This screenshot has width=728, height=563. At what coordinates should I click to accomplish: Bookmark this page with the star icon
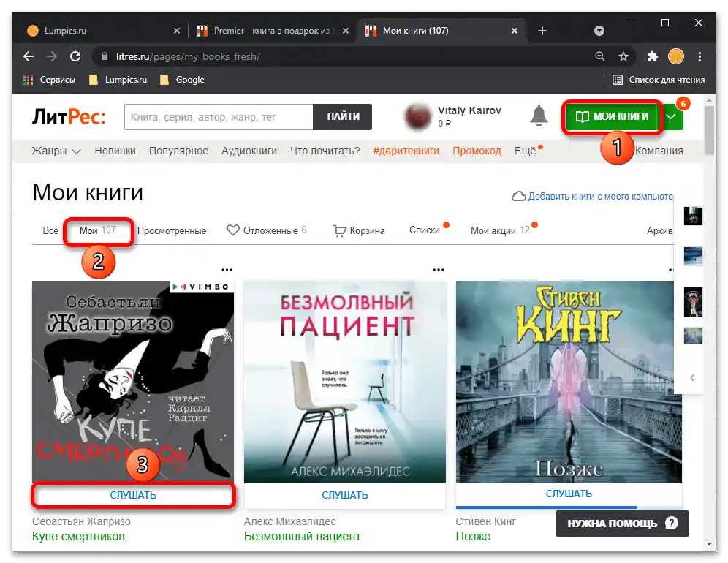(x=623, y=57)
